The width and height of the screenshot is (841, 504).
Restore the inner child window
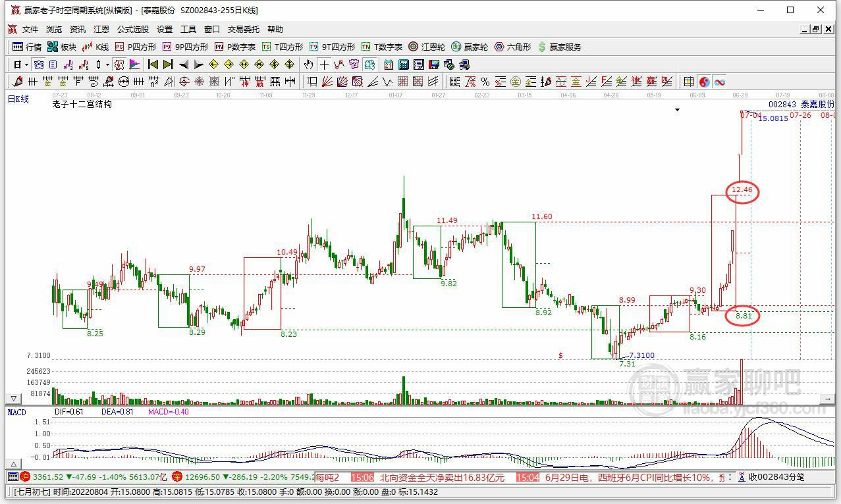816,30
